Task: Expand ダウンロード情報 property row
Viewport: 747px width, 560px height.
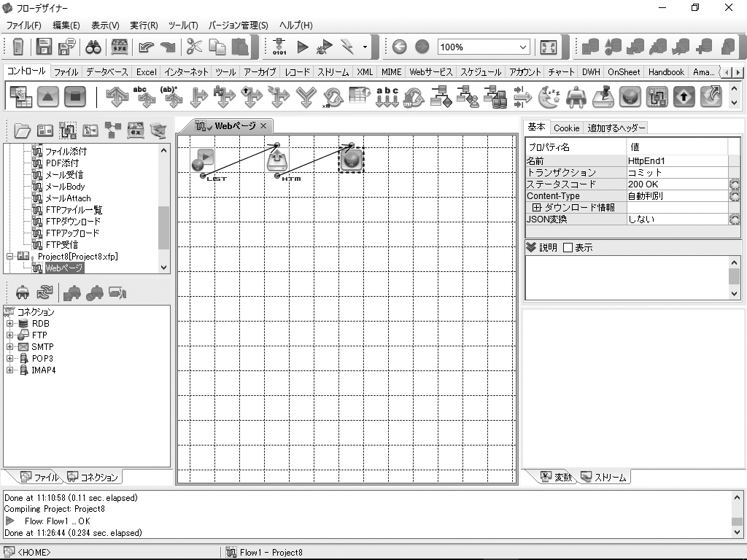Action: (x=536, y=208)
